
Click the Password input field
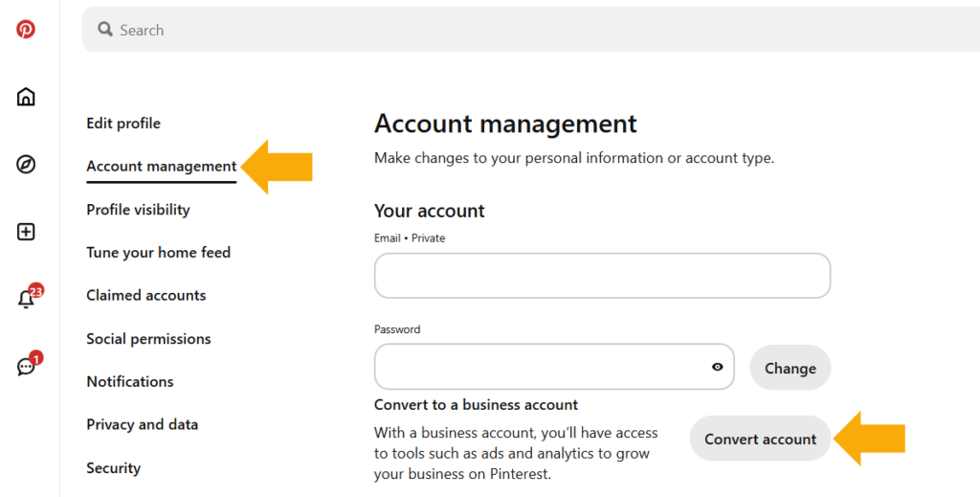554,367
